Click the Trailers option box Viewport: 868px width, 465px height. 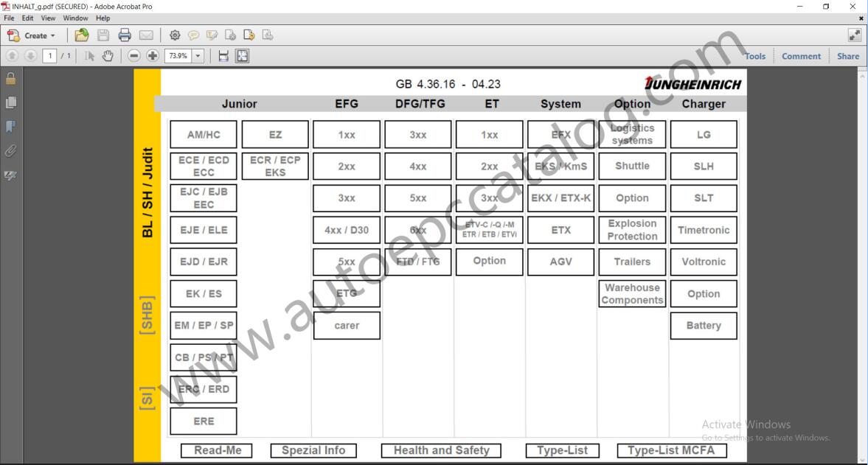(632, 262)
